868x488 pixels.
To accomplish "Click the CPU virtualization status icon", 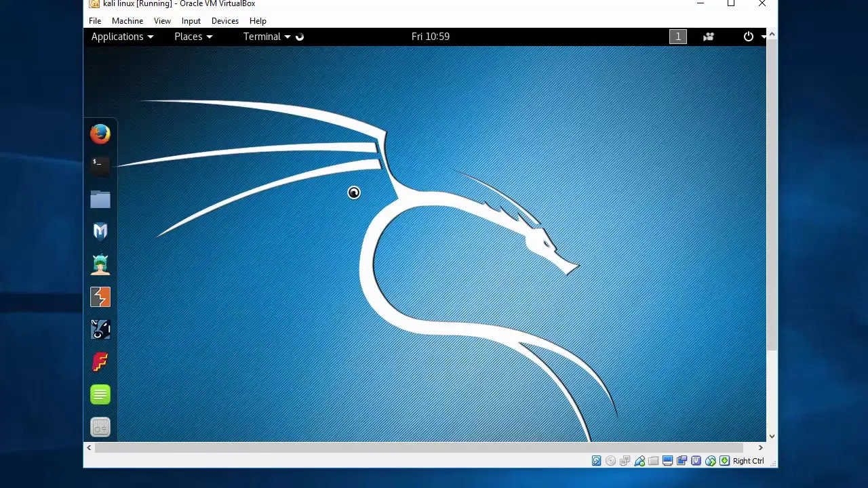I will pyautogui.click(x=696, y=461).
